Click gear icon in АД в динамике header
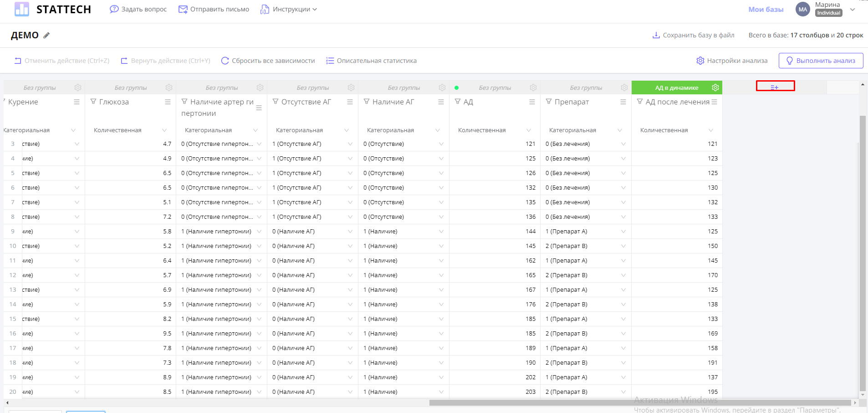The width and height of the screenshot is (868, 413). (715, 88)
